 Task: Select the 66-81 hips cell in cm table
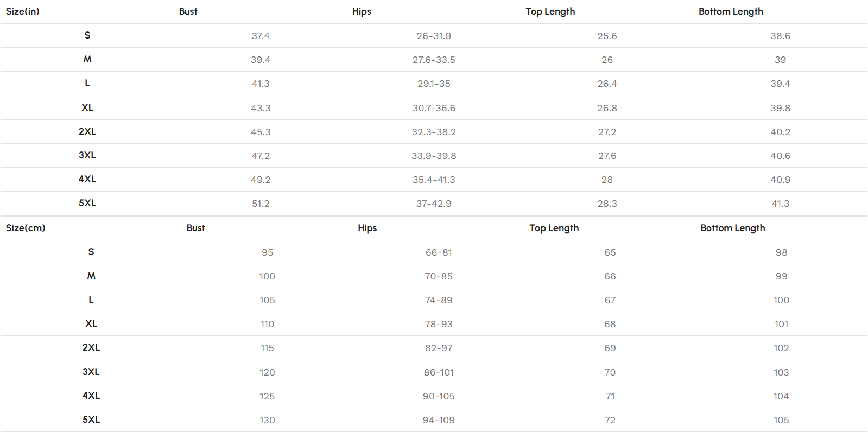[x=439, y=252]
